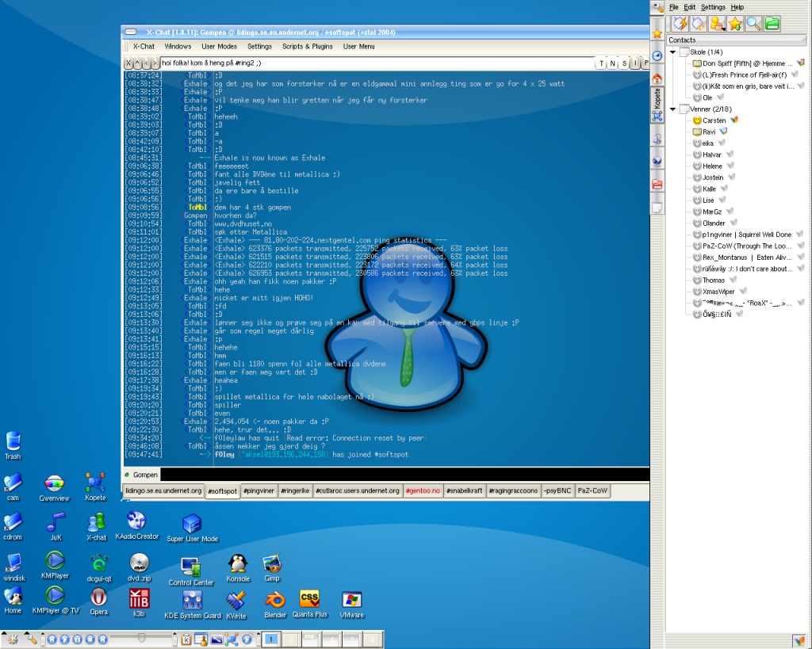Toggle the T channel mode button
Viewport: 812px width, 649px height.
tap(601, 63)
